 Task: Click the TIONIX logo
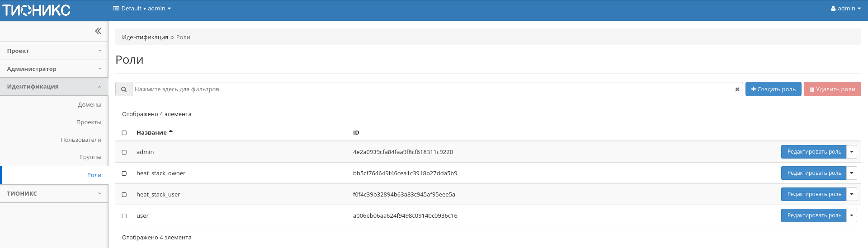tap(36, 10)
